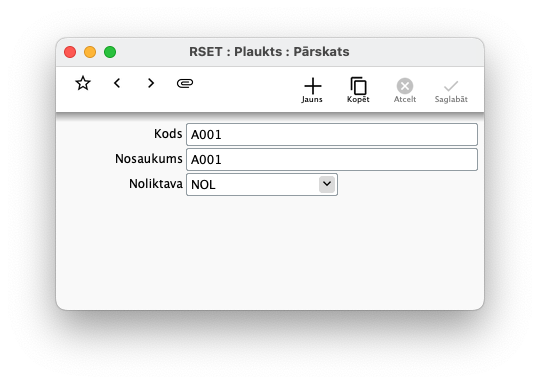Mark record as favorite with star icon
The width and height of the screenshot is (540, 384).
click(83, 83)
